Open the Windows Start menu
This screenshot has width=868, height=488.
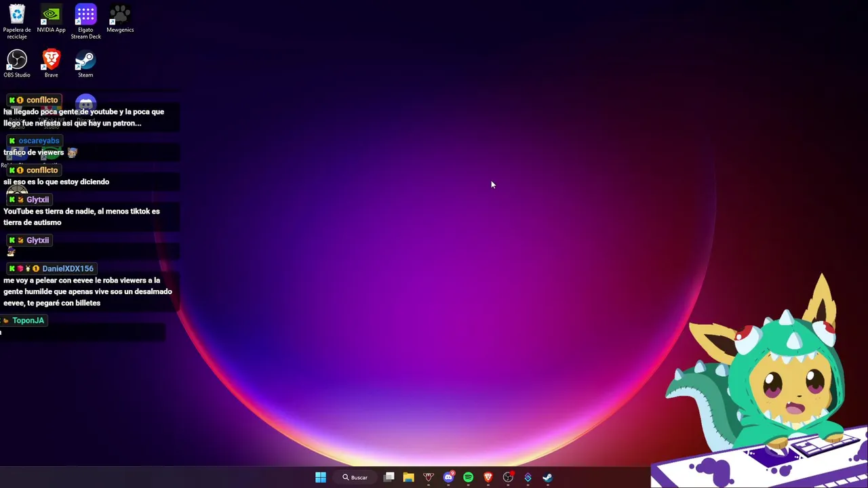click(321, 477)
